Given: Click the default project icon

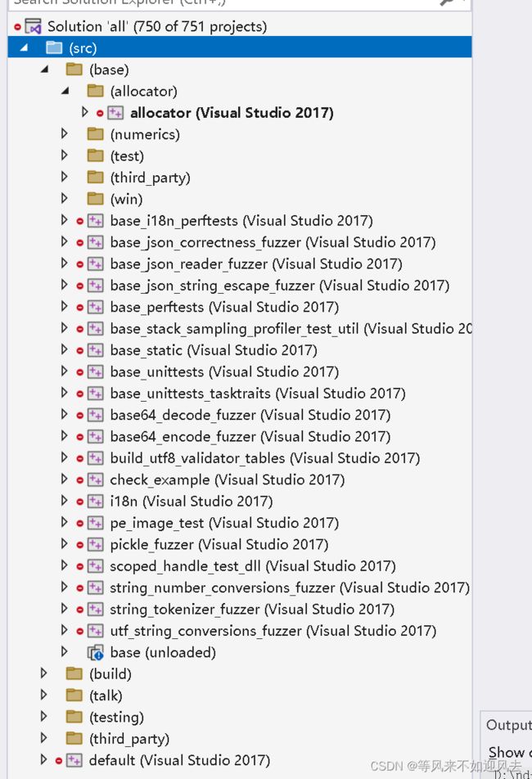Looking at the screenshot, I should coord(74,760).
